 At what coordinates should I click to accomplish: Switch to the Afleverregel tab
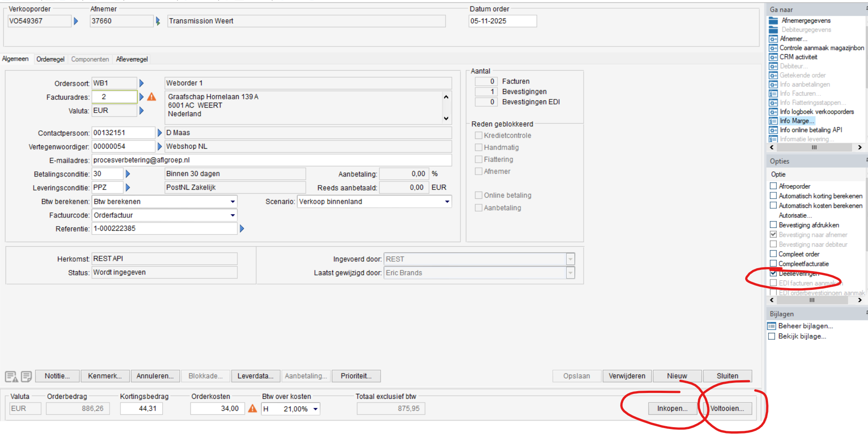click(x=132, y=59)
